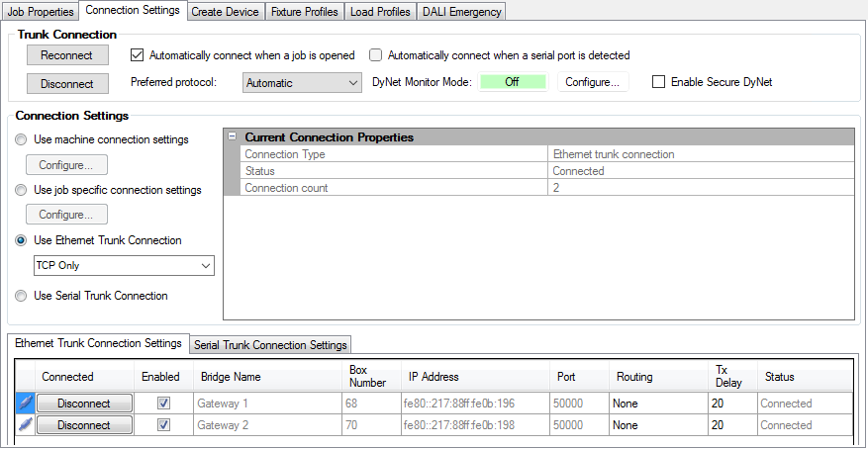Select the Connection Type property row

pyautogui.click(x=547, y=153)
